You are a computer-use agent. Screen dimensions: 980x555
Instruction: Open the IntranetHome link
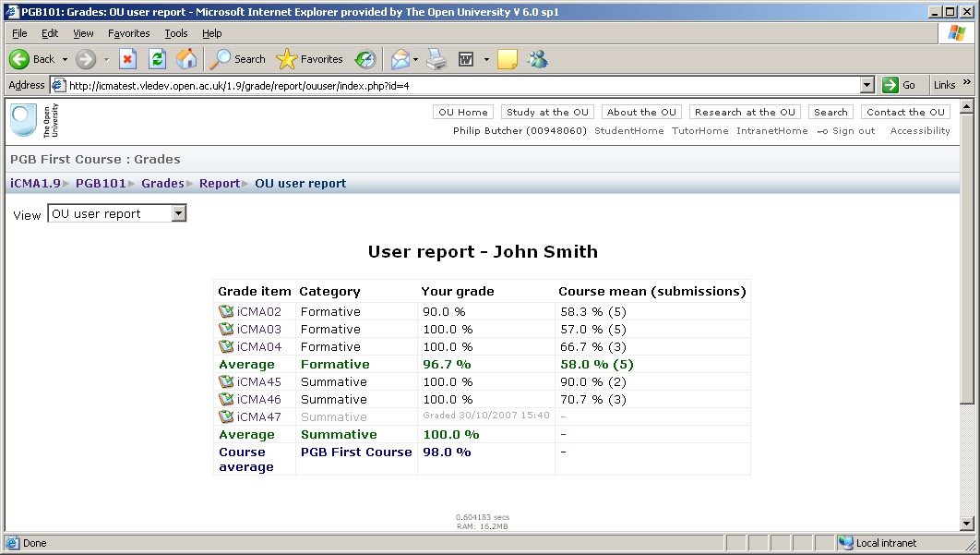pyautogui.click(x=771, y=130)
